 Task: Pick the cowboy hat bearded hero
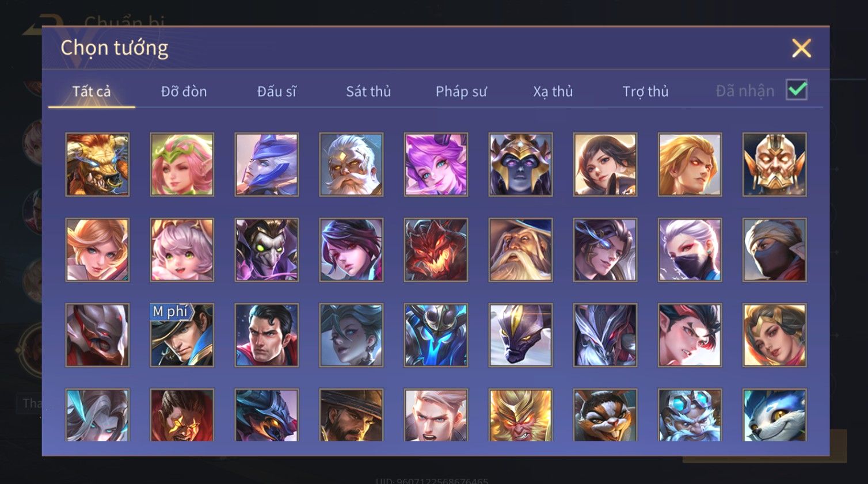351,415
